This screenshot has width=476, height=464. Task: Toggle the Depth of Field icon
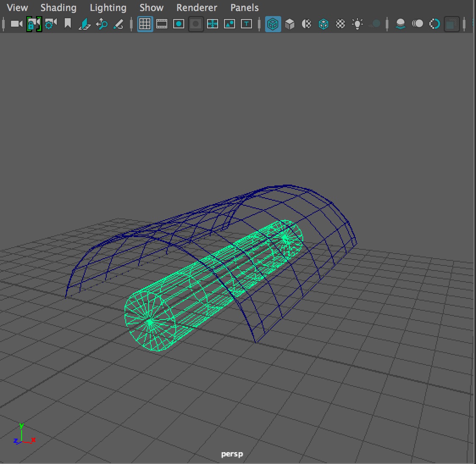click(x=451, y=24)
